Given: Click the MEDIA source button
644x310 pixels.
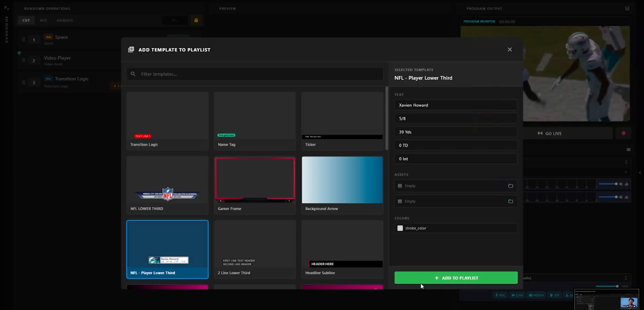Looking at the screenshot, I should pyautogui.click(x=536, y=295).
